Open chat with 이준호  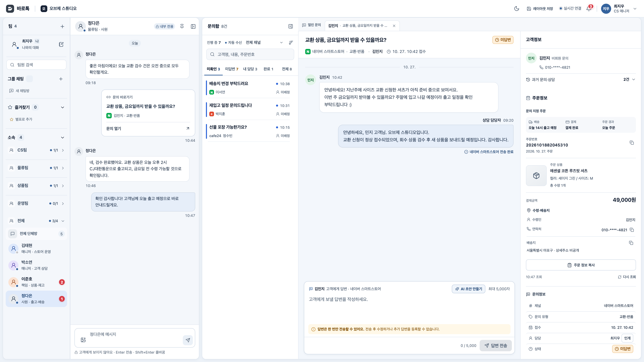pos(36,282)
